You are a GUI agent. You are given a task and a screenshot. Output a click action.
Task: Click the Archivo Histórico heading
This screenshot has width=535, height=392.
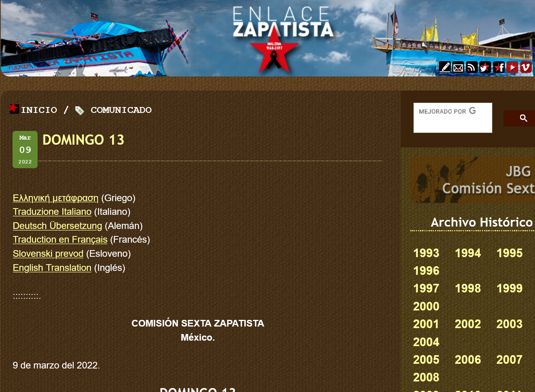[482, 222]
